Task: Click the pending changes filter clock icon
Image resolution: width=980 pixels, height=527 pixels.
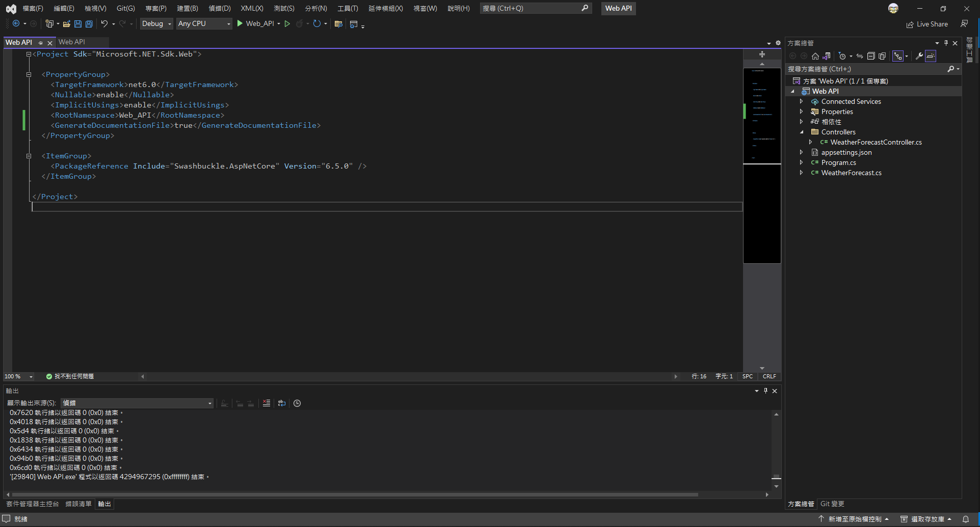Action: pos(842,56)
